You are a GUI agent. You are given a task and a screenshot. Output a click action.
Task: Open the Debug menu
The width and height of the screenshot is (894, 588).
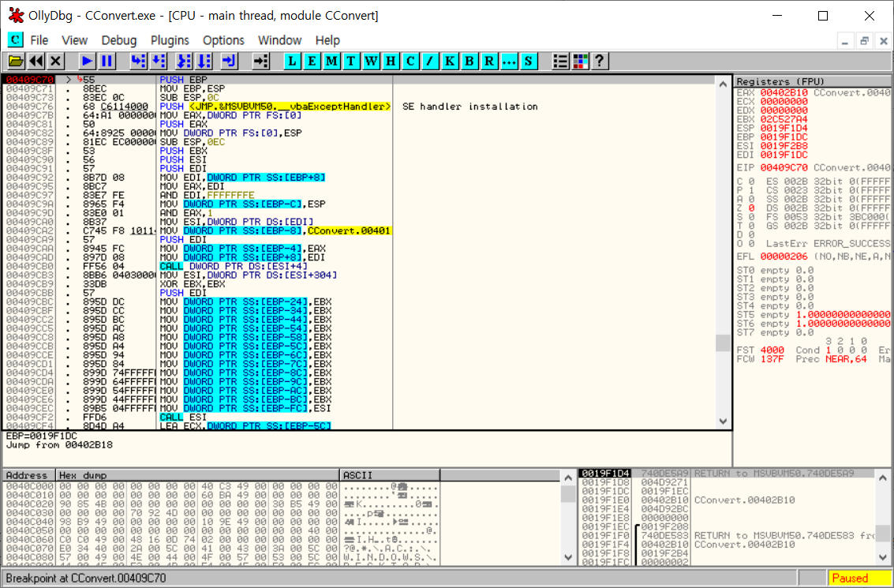coord(119,40)
